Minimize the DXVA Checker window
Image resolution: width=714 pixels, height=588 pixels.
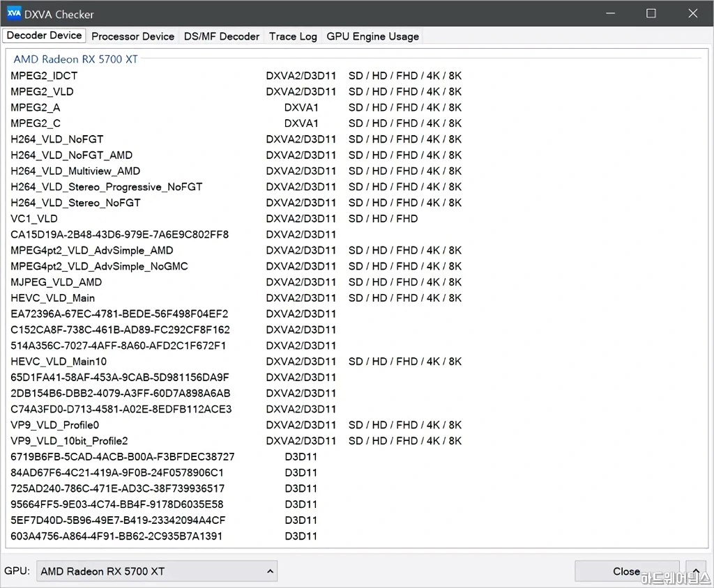[x=610, y=13]
